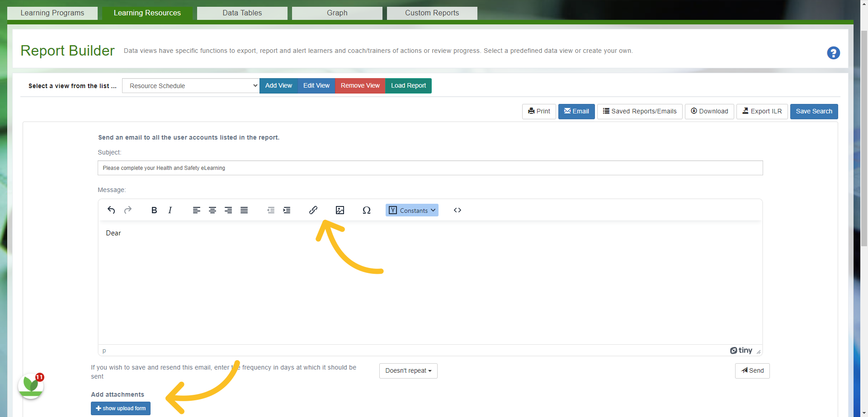Viewport: 868px width, 417px height.
Task: Insert a link with the chain icon
Action: [x=313, y=210]
